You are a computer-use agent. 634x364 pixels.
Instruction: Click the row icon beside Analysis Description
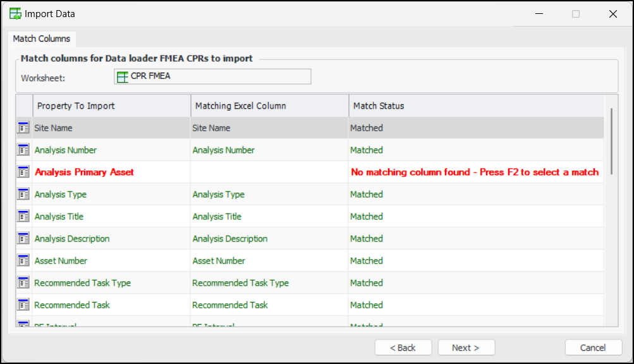pos(23,238)
